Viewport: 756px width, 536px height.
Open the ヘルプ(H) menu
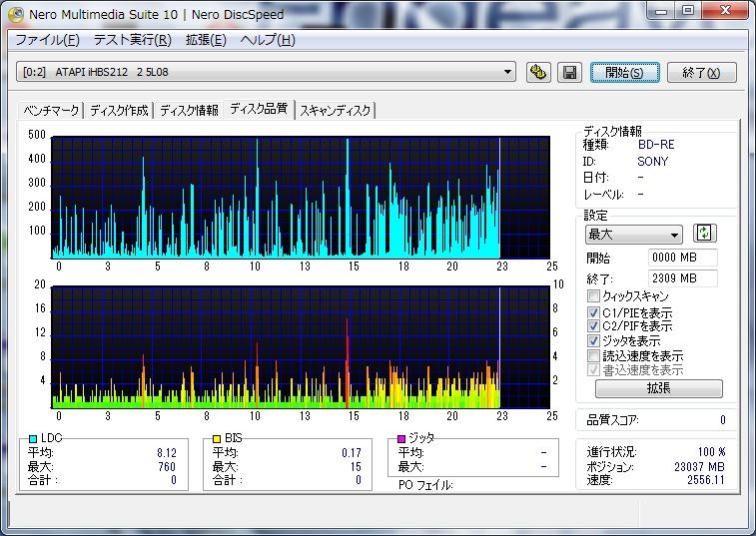coord(268,40)
